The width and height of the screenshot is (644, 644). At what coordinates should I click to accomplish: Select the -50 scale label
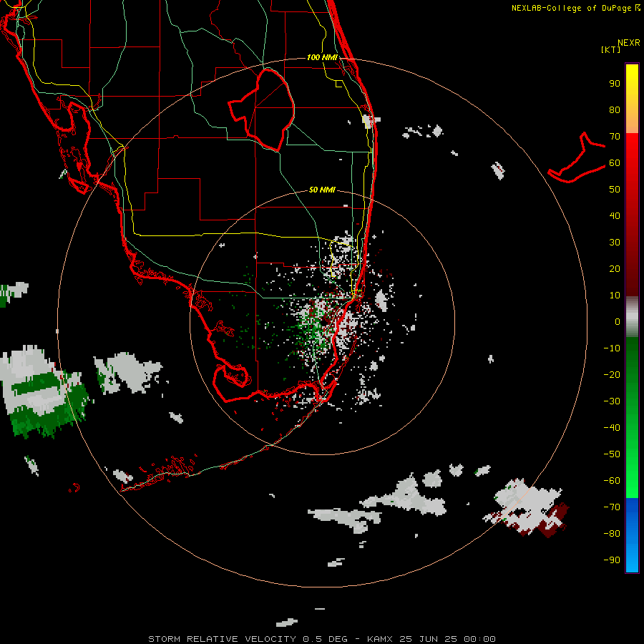612,454
